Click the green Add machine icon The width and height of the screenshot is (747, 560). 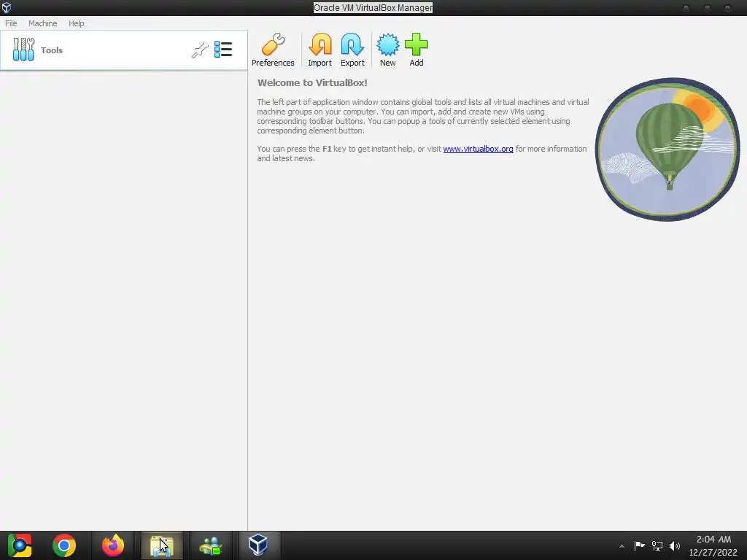click(x=417, y=50)
